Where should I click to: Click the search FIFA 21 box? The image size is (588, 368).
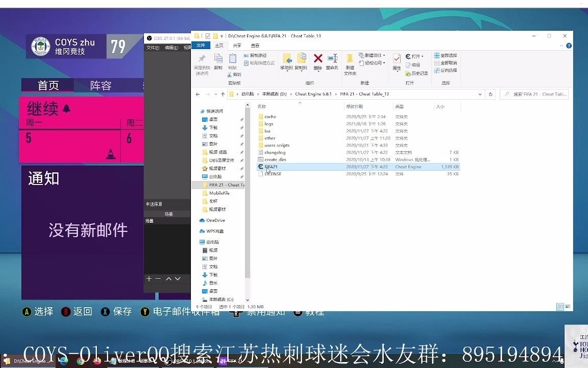(534, 94)
